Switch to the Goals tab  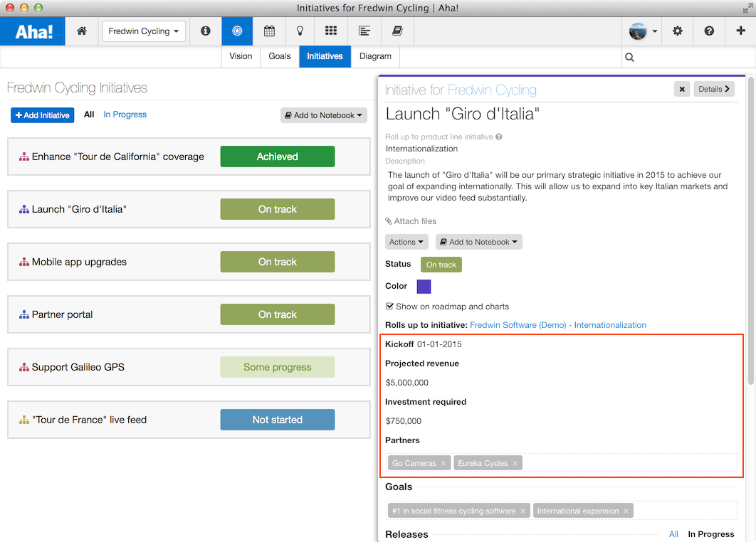pos(280,56)
